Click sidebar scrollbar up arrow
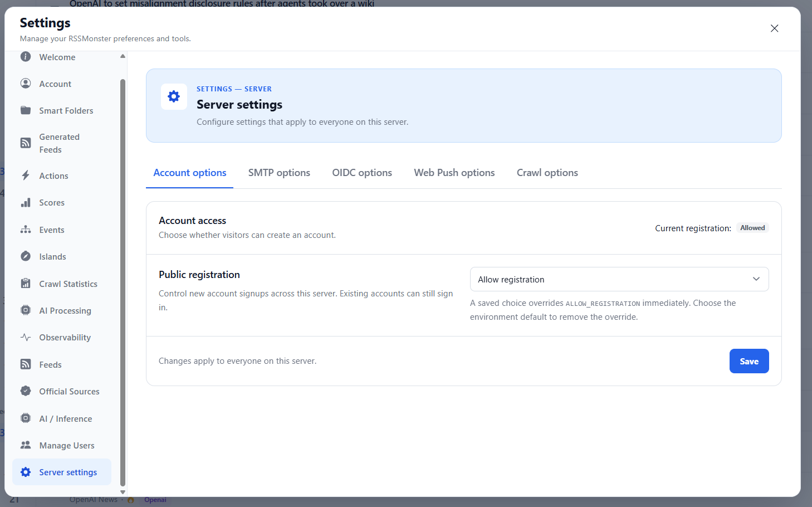The height and width of the screenshot is (507, 812). [x=123, y=56]
